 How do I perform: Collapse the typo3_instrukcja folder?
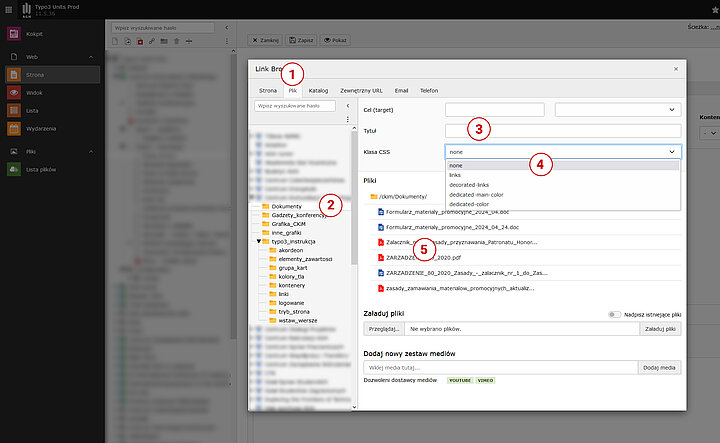click(x=259, y=241)
